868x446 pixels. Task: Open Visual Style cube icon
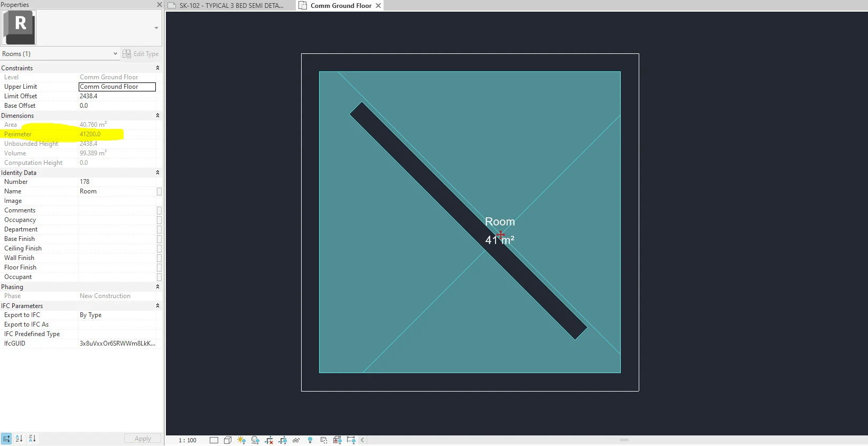[228, 440]
